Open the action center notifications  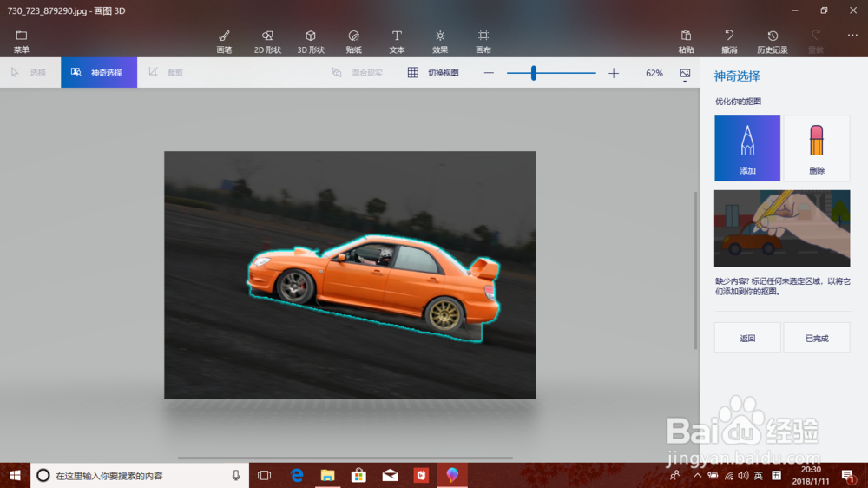click(847, 476)
